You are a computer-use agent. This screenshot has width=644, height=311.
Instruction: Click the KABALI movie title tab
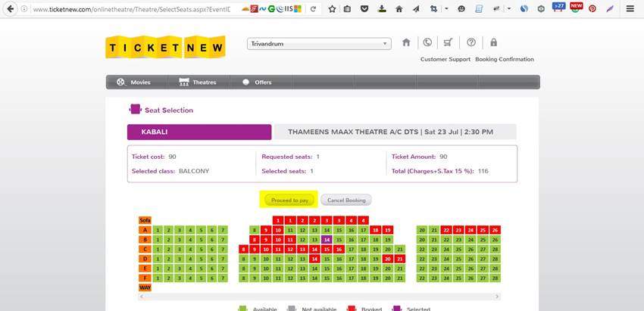[x=199, y=132]
